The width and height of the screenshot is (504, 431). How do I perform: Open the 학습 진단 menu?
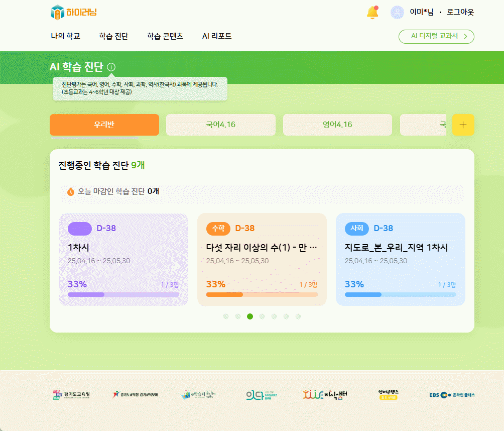113,36
